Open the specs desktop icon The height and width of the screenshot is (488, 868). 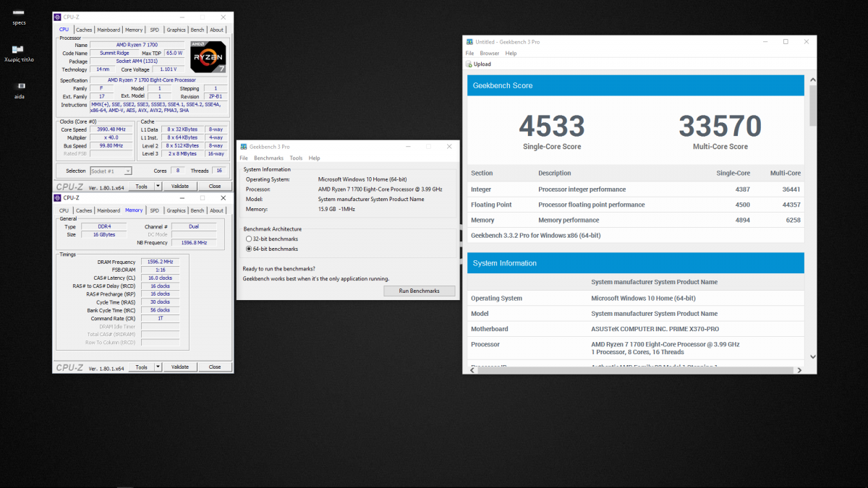[19, 14]
